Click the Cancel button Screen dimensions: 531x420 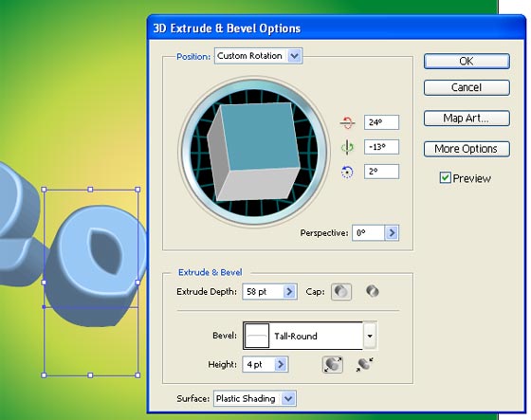pos(467,87)
